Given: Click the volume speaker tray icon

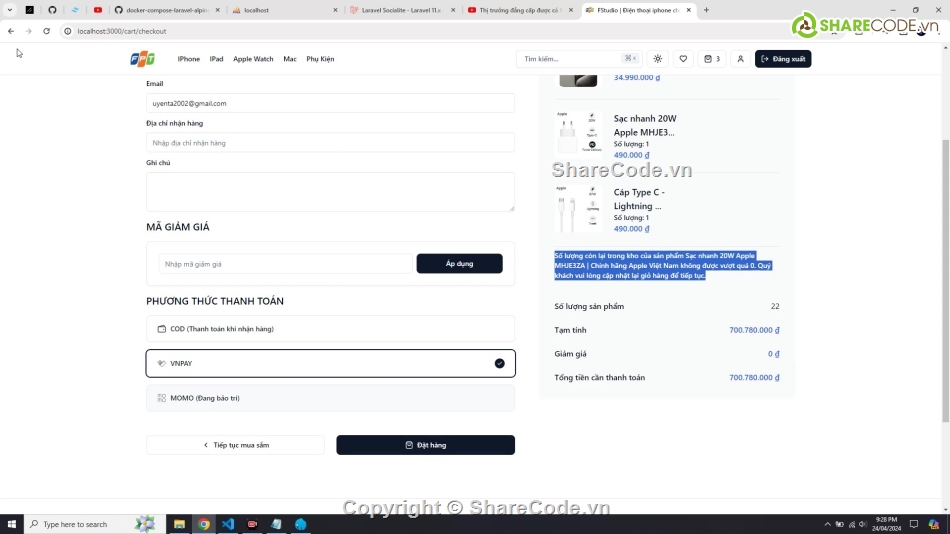Looking at the screenshot, I should 862,524.
